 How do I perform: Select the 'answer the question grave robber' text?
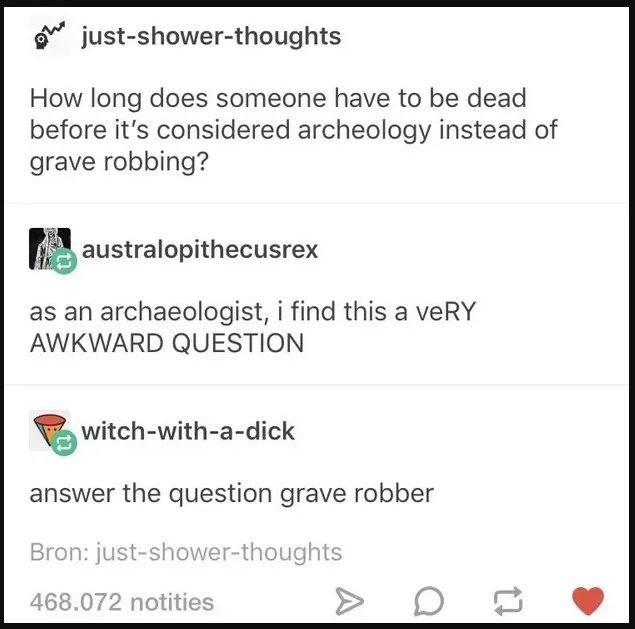pos(232,494)
